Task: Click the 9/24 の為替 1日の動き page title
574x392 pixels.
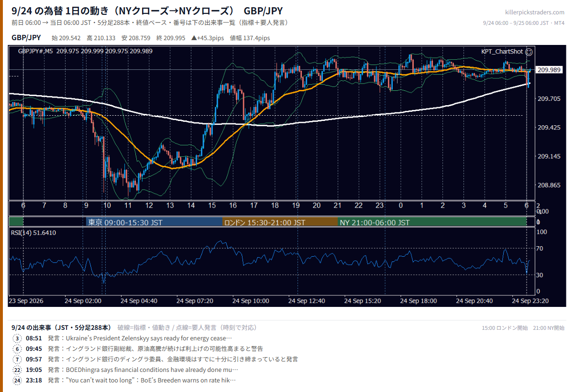Action: (147, 11)
